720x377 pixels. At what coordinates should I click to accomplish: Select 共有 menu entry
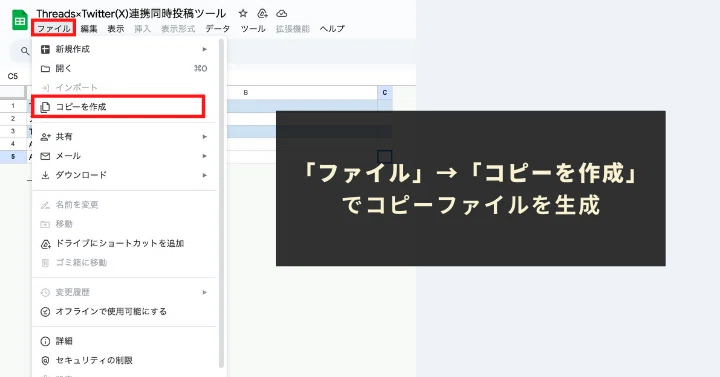[124, 137]
